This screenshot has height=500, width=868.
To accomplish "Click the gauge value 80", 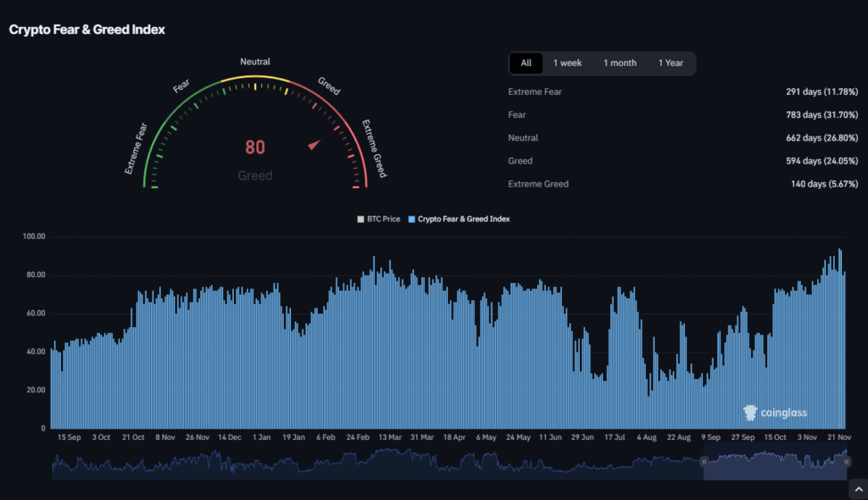I will [255, 147].
